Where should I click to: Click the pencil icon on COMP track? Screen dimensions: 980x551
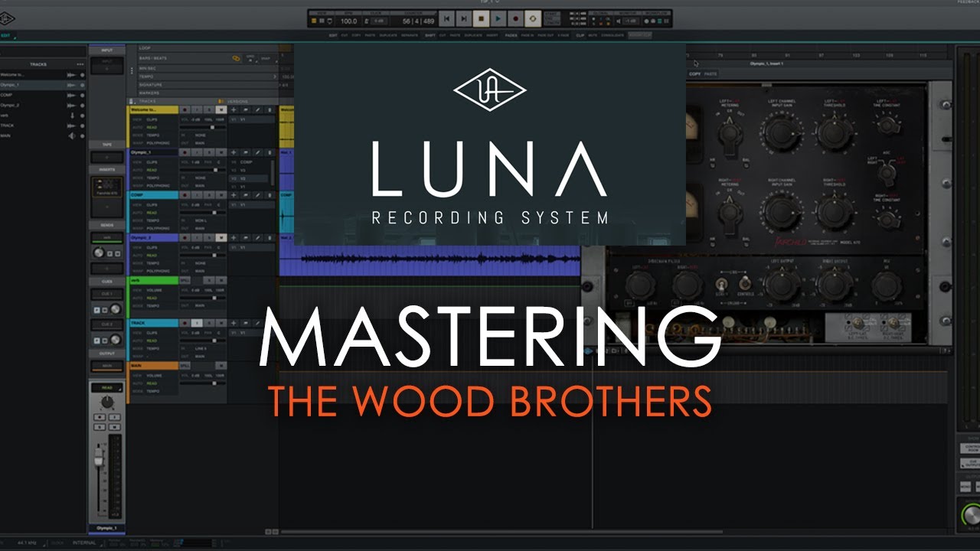258,195
